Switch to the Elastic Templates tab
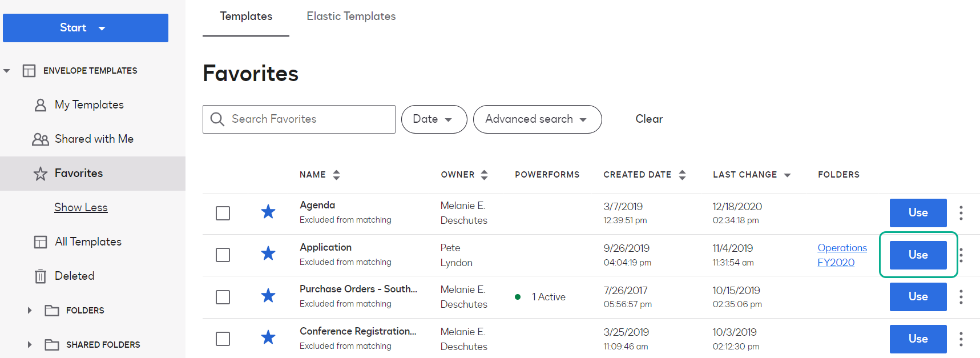Screen dimensions: 980x358 pyautogui.click(x=351, y=17)
